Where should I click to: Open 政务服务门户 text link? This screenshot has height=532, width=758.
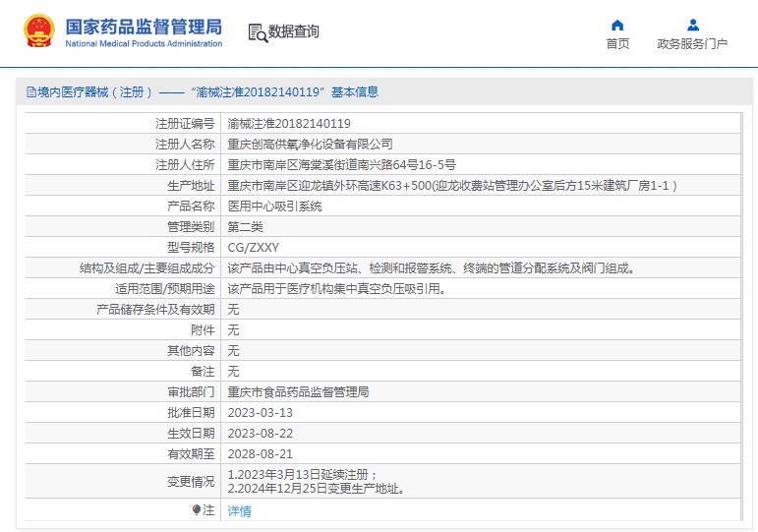pyautogui.click(x=692, y=44)
